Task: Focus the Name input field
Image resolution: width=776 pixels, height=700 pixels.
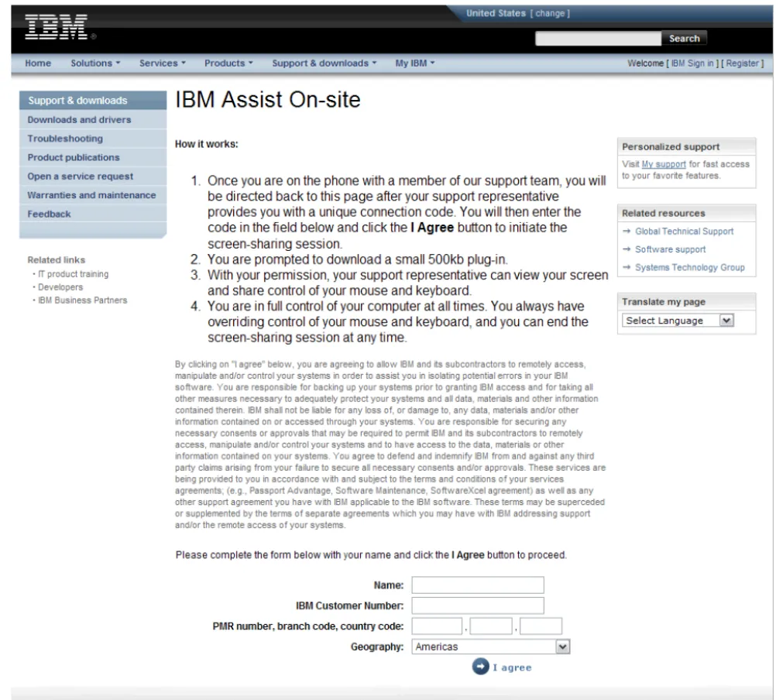Action: coord(478,585)
